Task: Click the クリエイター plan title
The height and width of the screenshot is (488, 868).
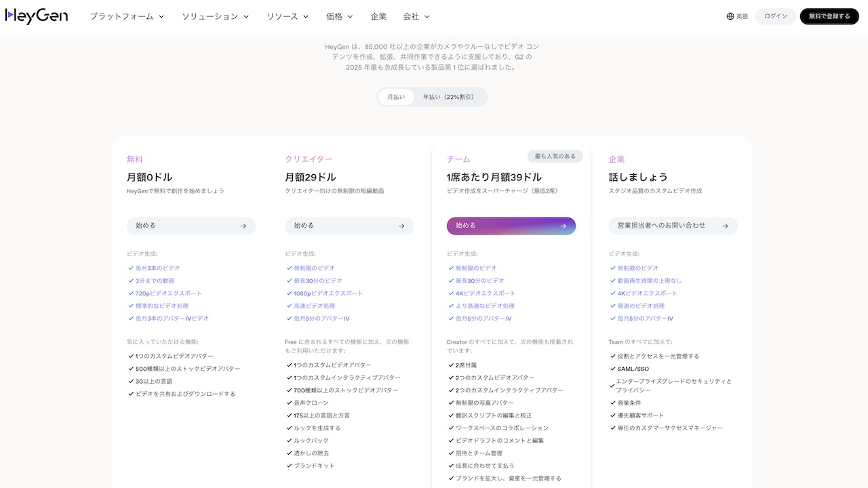Action: pyautogui.click(x=309, y=159)
